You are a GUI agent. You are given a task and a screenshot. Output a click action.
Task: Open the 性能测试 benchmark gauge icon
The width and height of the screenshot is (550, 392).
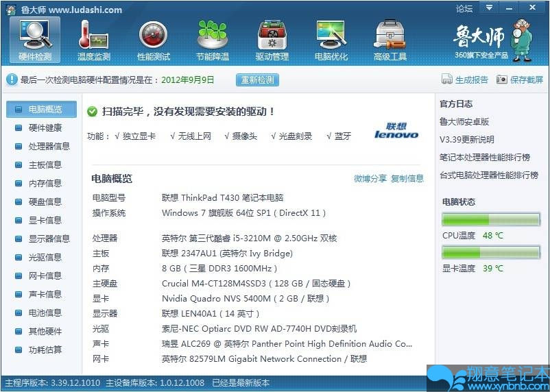click(154, 40)
